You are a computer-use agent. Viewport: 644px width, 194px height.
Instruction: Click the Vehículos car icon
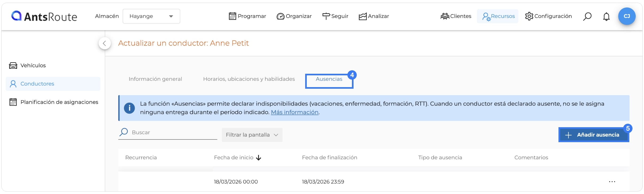13,65
